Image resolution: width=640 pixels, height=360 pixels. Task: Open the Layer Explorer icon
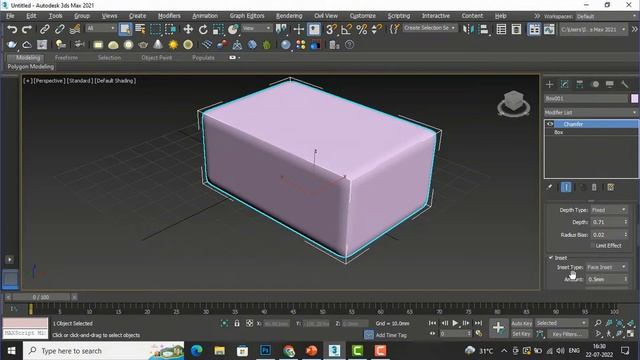(516, 29)
